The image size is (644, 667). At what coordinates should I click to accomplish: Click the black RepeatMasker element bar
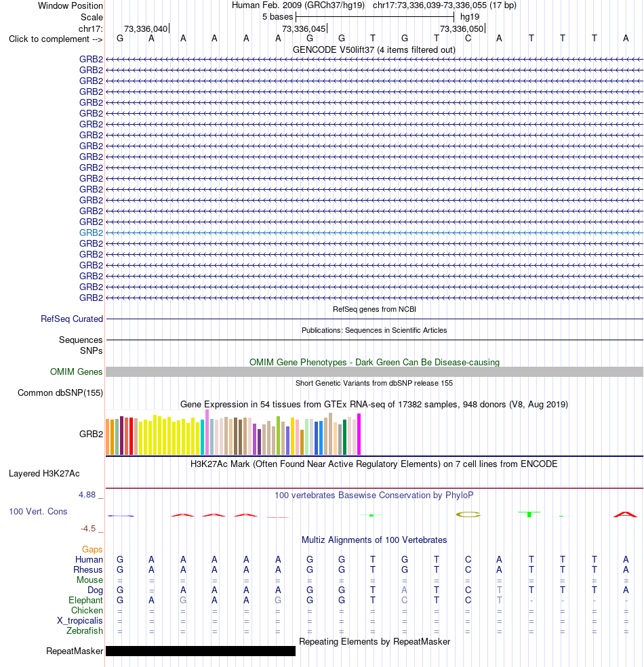pyautogui.click(x=201, y=651)
